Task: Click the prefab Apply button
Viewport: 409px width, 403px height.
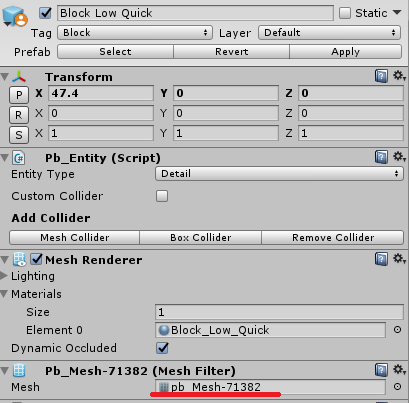Action: pyautogui.click(x=346, y=52)
